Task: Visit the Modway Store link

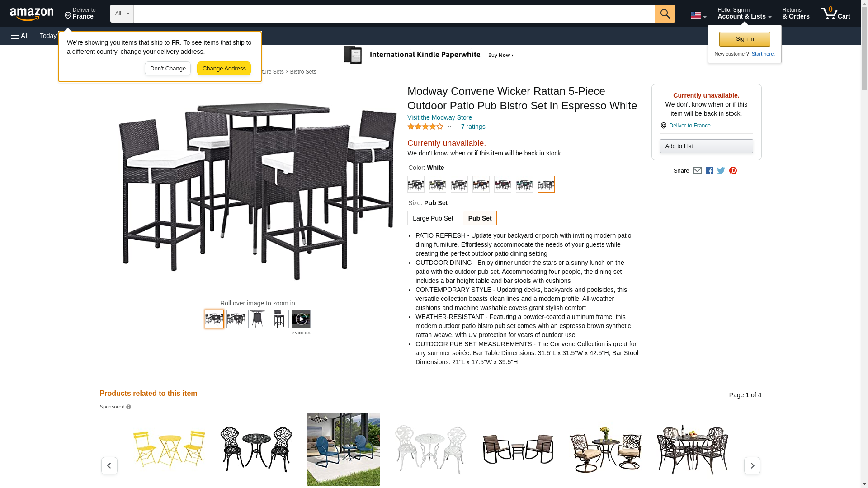Action: 439,117
